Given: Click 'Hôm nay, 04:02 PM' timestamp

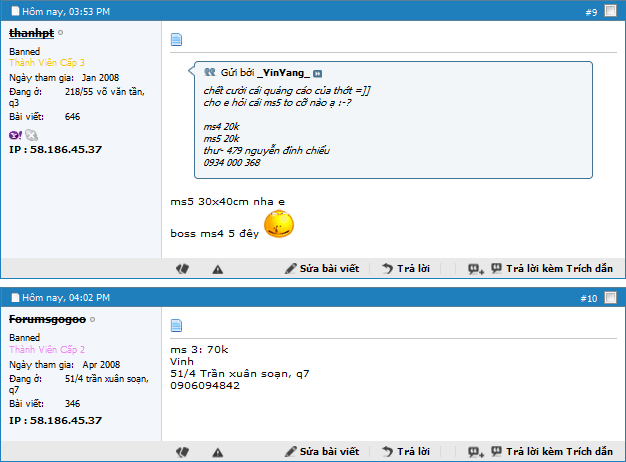Looking at the screenshot, I should point(66,298).
